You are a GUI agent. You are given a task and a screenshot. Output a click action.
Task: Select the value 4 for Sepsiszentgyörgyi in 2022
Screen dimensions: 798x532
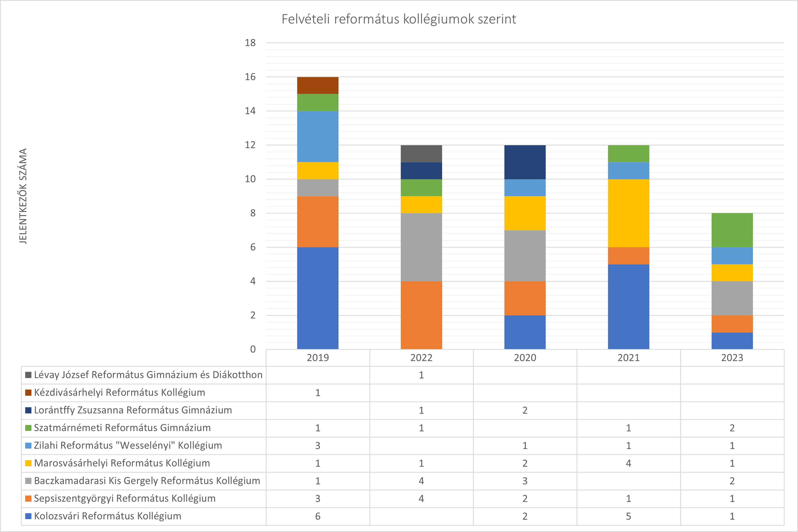pyautogui.click(x=421, y=499)
